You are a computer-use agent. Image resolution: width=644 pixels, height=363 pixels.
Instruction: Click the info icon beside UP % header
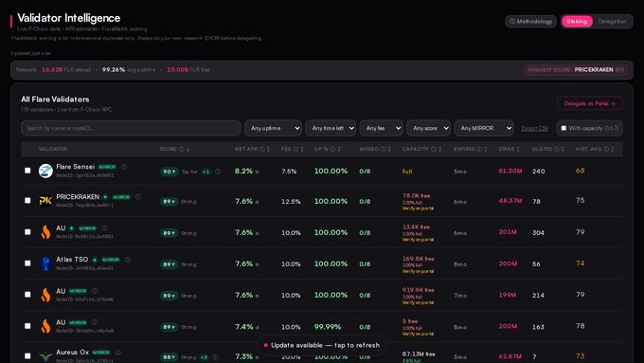click(332, 149)
